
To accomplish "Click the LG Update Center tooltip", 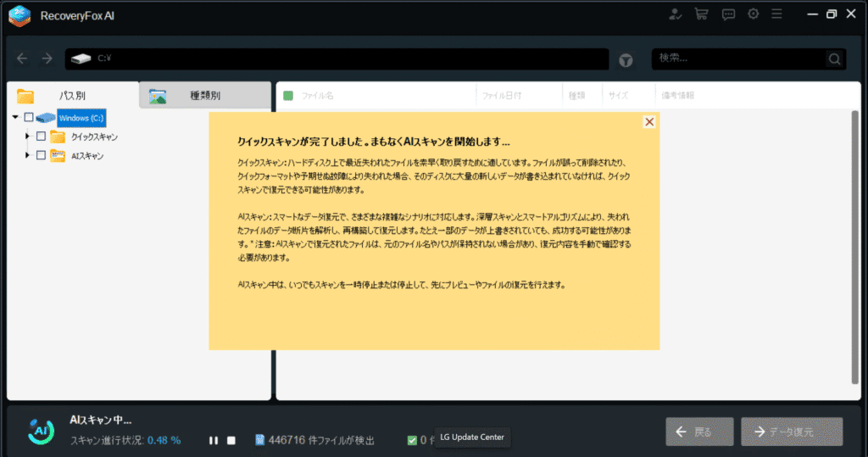I will point(472,437).
